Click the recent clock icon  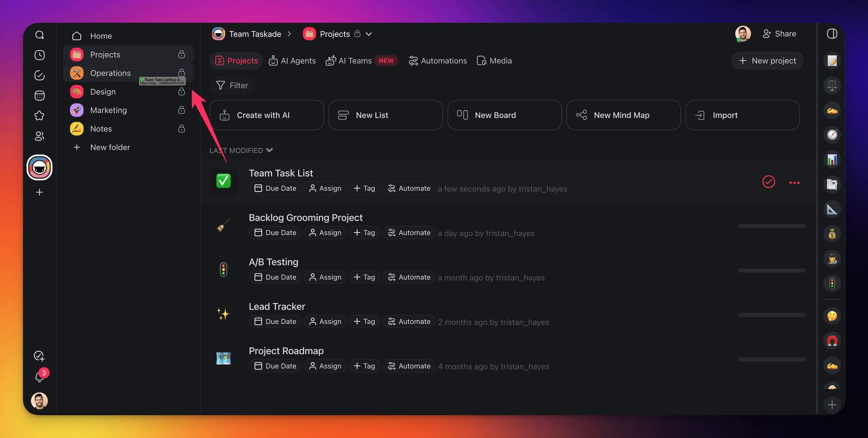click(40, 55)
